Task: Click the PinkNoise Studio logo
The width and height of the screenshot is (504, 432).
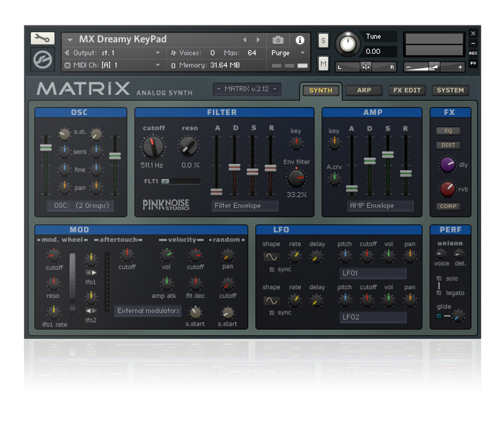Action: click(x=166, y=205)
